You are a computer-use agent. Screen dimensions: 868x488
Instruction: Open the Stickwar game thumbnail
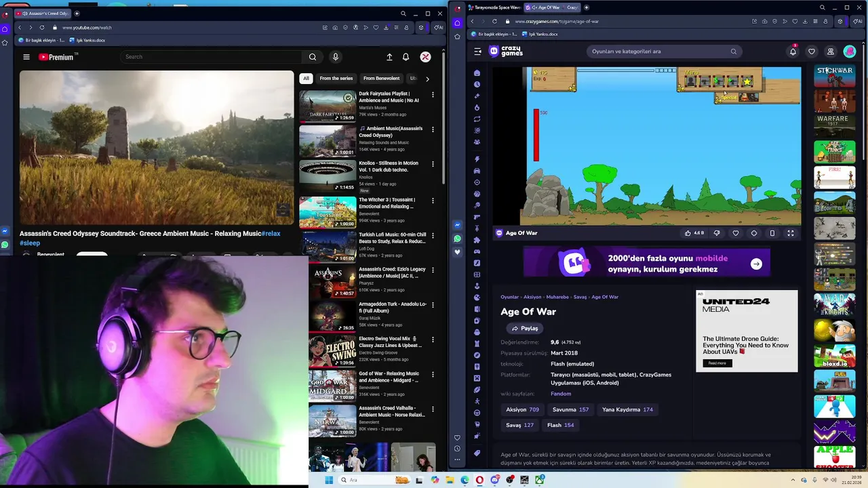pyautogui.click(x=835, y=77)
